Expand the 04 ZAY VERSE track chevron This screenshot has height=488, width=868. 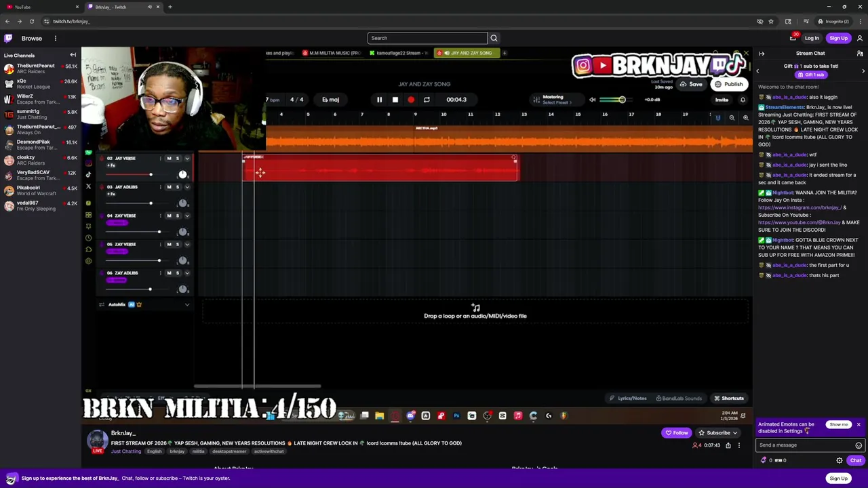click(187, 216)
